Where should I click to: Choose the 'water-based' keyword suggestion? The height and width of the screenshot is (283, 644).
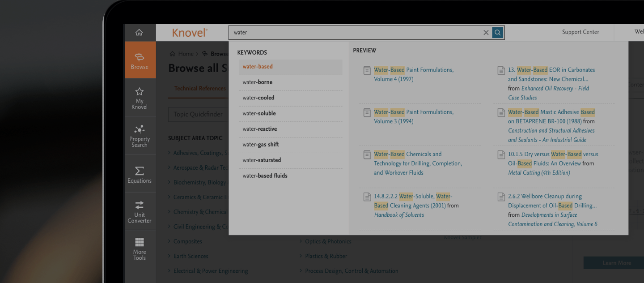coord(291,67)
